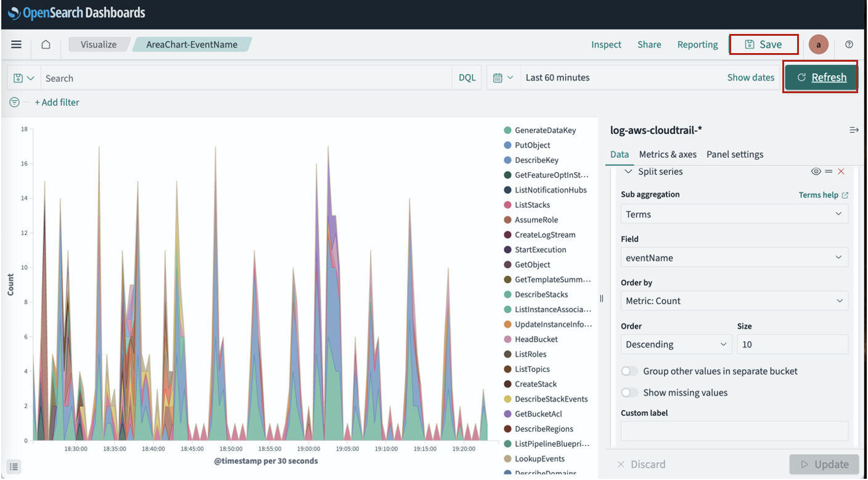Image resolution: width=868 pixels, height=480 pixels.
Task: Go to the Home icon
Action: click(x=46, y=44)
